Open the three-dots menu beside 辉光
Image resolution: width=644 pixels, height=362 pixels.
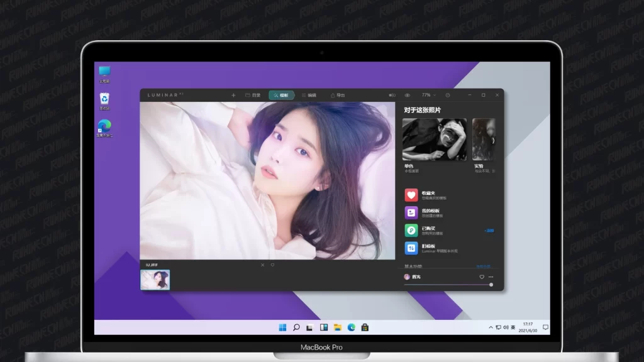[x=491, y=277]
